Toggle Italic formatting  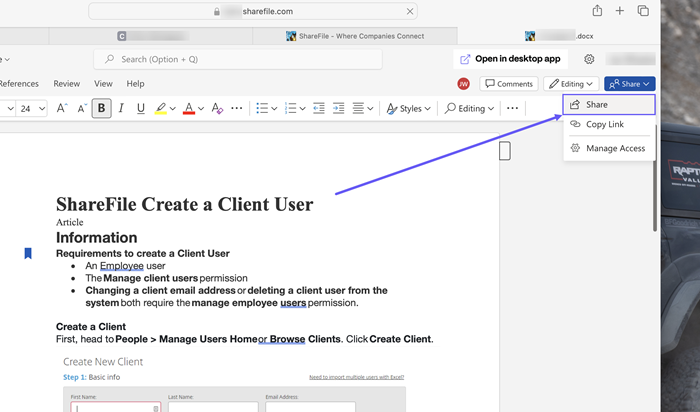click(x=121, y=108)
